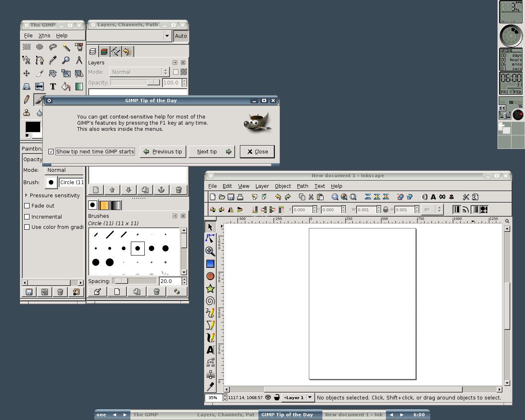Screen dimensions: 525x420
Task: Click the Save icon in Inkscape toolbar
Action: click(x=231, y=197)
